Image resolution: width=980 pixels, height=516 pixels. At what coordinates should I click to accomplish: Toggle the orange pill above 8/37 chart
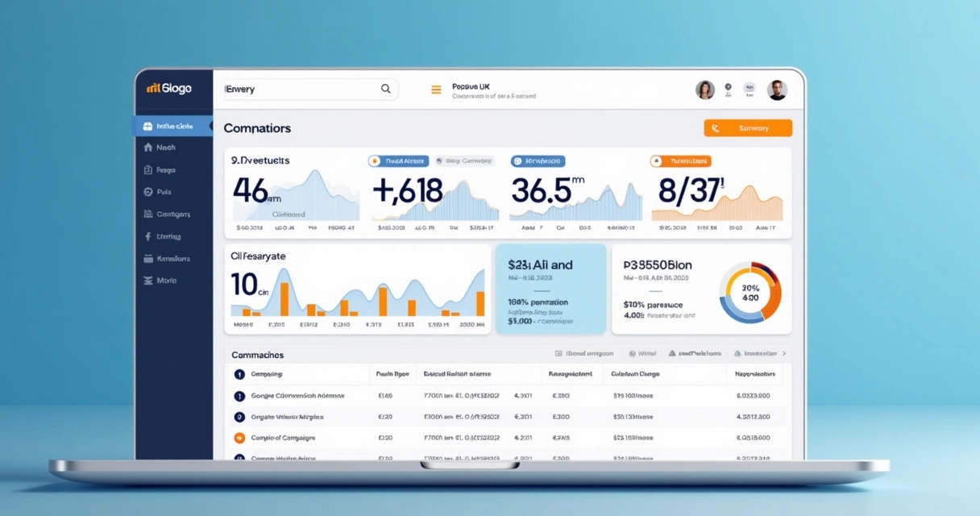[680, 161]
